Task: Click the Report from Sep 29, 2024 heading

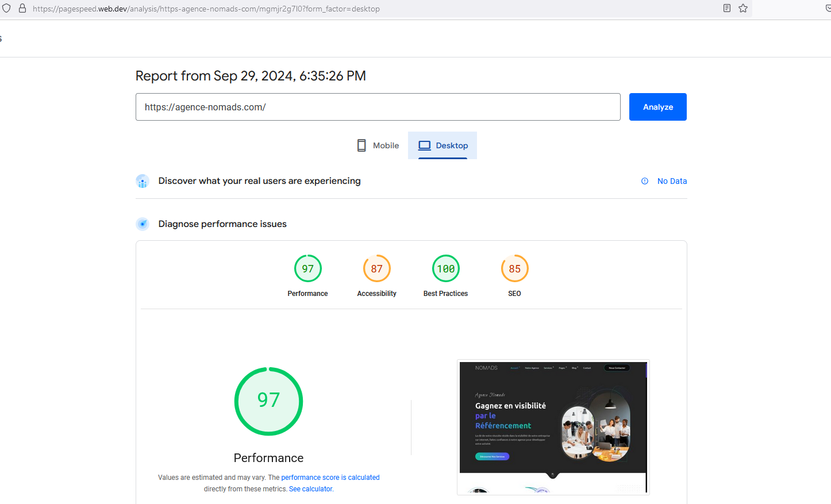Action: [251, 76]
